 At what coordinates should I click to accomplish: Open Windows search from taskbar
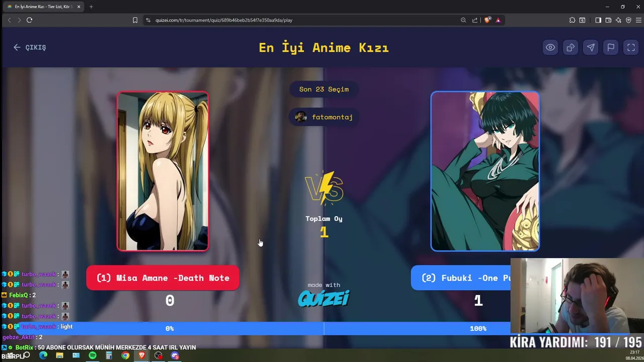(x=27, y=355)
